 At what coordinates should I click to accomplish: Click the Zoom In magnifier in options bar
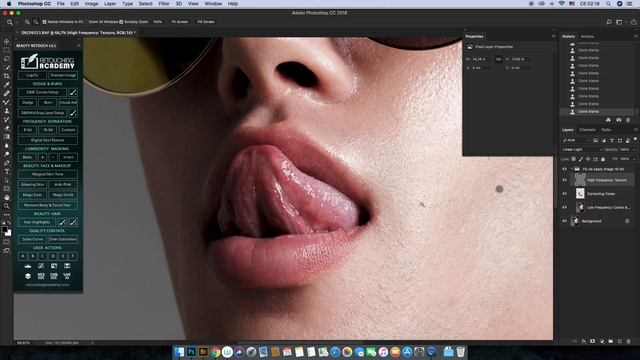[x=27, y=22]
